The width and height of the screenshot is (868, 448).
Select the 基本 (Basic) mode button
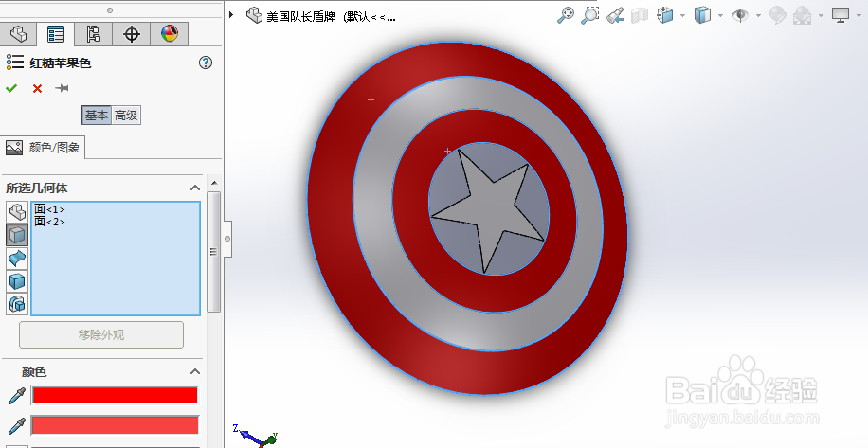point(97,115)
